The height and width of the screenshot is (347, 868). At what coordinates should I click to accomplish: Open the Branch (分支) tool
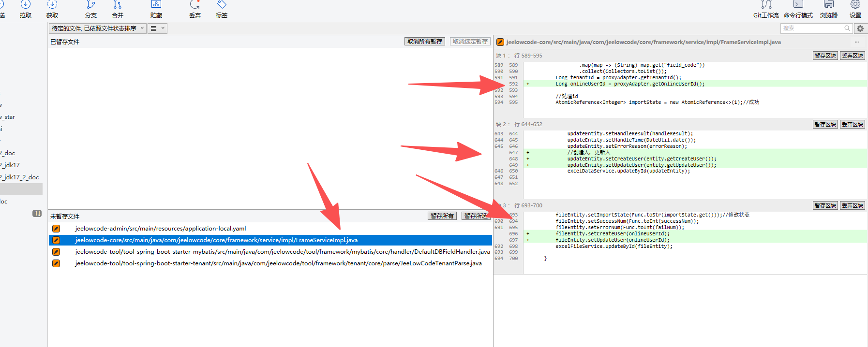pyautogui.click(x=91, y=6)
